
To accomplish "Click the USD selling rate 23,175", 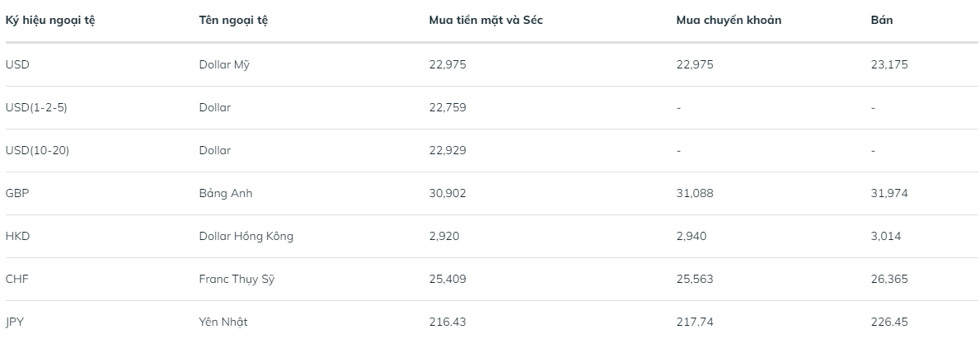I will tap(889, 64).
